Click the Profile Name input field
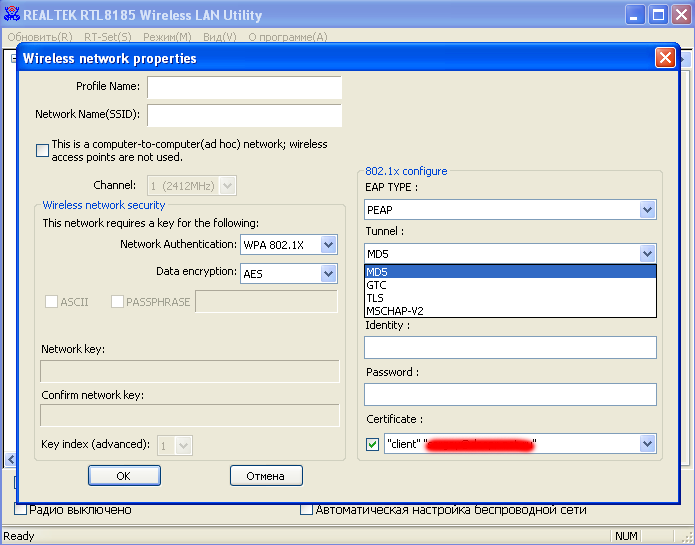This screenshot has height=545, width=695. (x=244, y=87)
